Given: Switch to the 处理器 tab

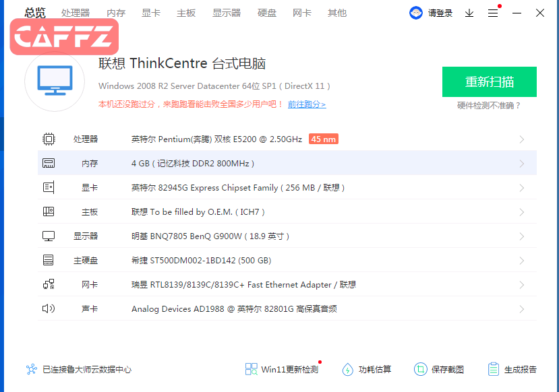Looking at the screenshot, I should pyautogui.click(x=76, y=13).
